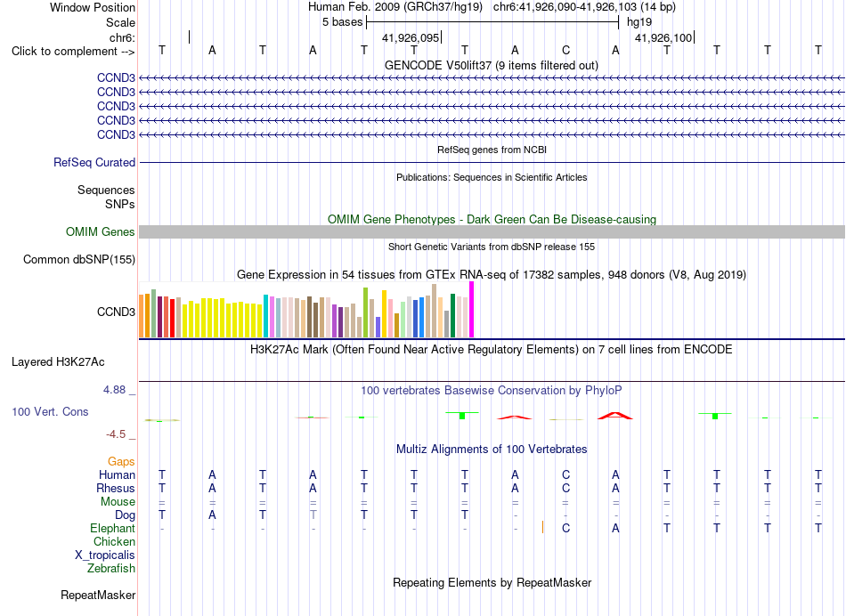
Task: Click the Short Genetic Variants dbSNP title
Action: pos(492,247)
